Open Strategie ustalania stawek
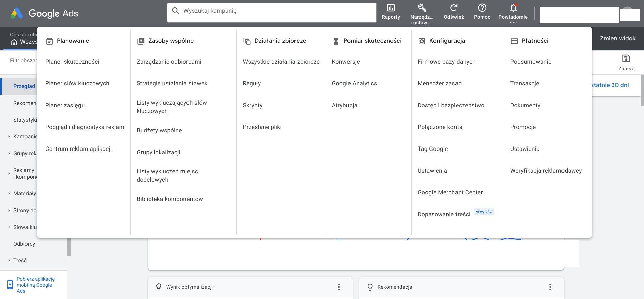 (172, 83)
